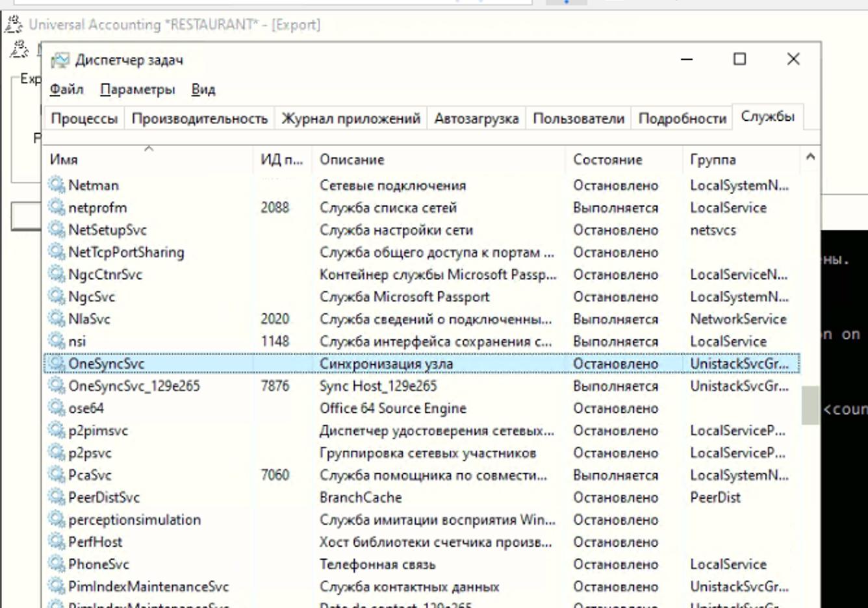Click the PeerDistSvc service icon
The image size is (868, 608).
coord(57,497)
